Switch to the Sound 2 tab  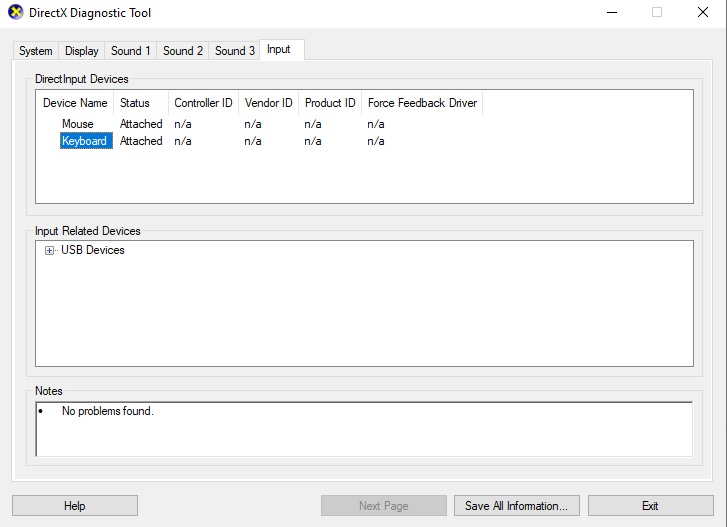click(183, 51)
